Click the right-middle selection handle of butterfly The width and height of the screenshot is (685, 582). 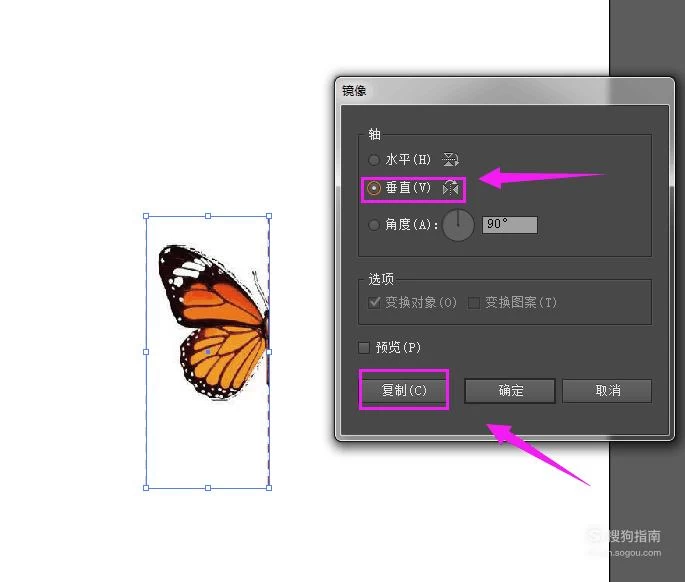pos(269,352)
